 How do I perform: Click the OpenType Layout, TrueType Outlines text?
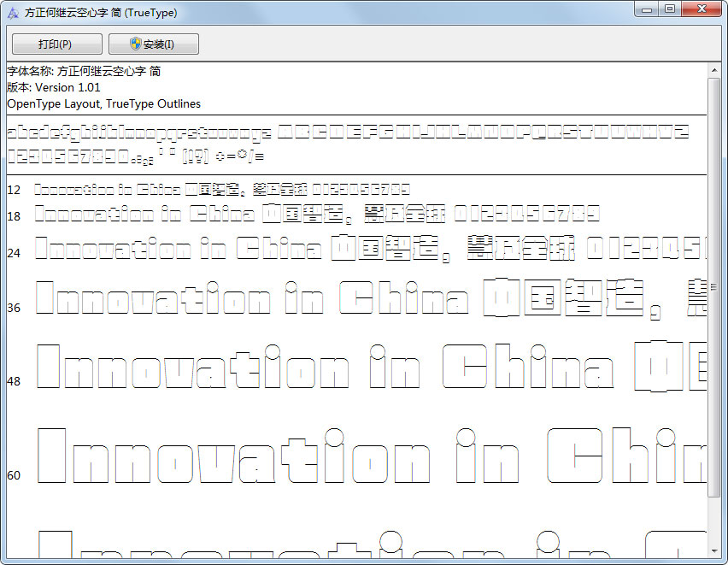coord(103,103)
